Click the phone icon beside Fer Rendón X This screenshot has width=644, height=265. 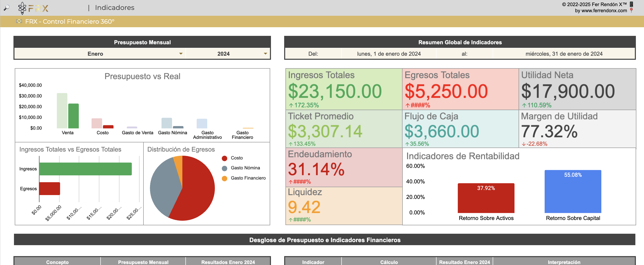pos(632,4)
